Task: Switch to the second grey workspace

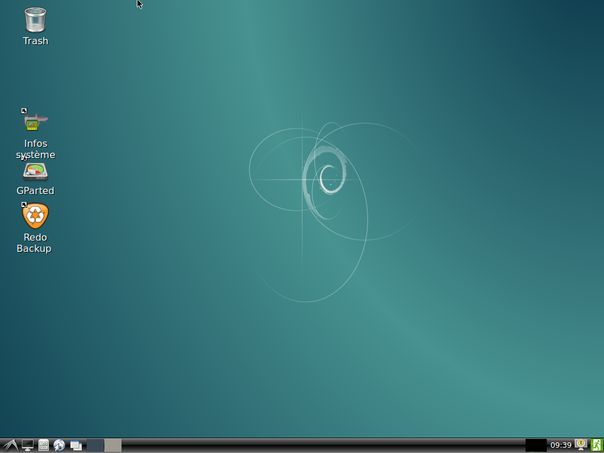Action: (113, 445)
